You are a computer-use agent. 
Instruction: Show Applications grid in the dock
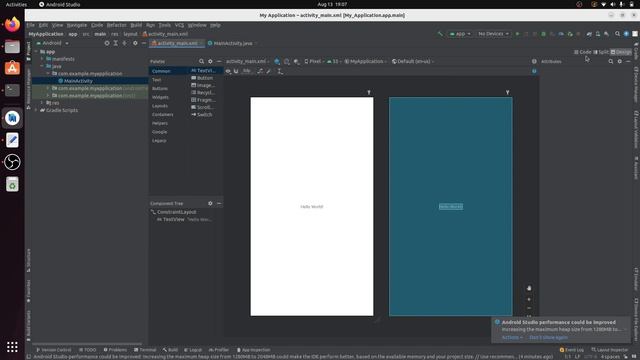click(12, 347)
